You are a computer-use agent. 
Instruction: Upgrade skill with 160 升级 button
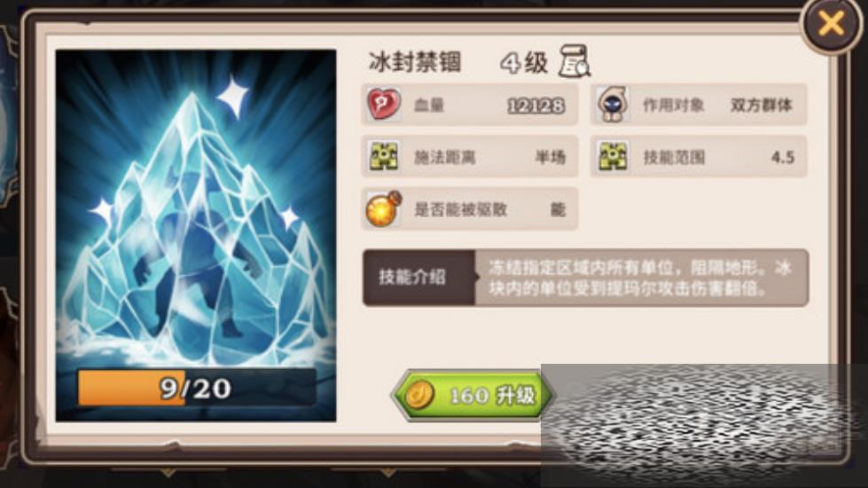tap(472, 395)
